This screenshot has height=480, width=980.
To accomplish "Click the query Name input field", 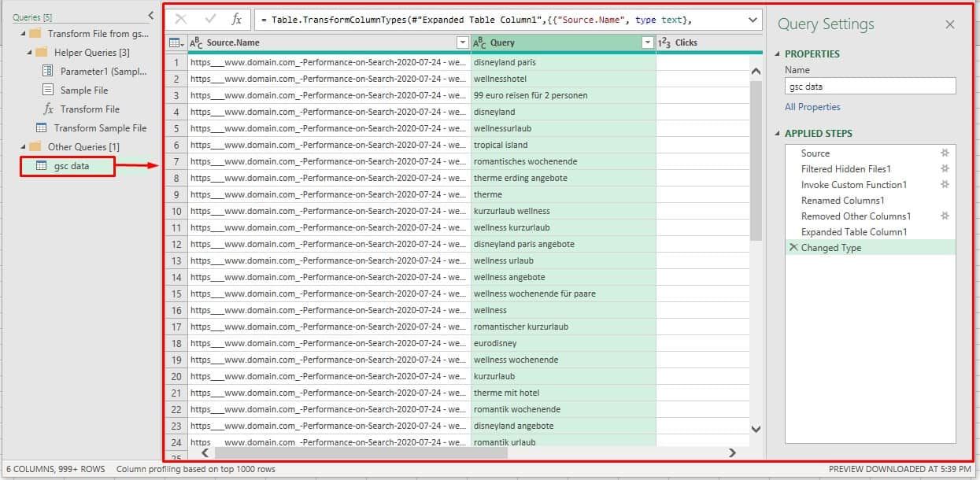I will [870, 87].
